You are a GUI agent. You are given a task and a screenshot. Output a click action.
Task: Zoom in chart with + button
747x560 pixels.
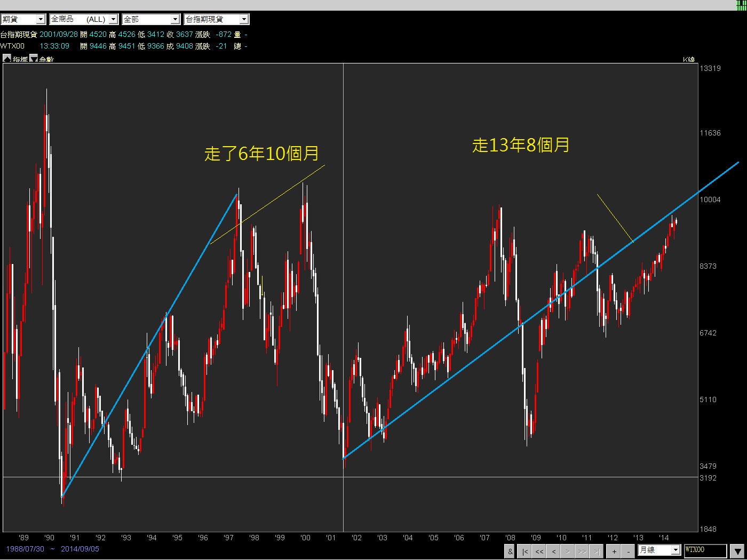[x=614, y=551]
